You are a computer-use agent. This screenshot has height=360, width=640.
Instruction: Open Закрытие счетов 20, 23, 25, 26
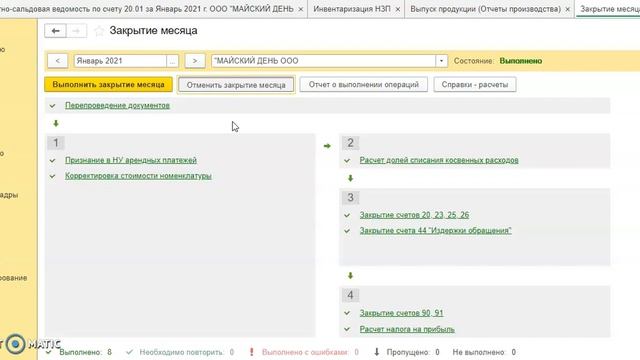pos(414,215)
